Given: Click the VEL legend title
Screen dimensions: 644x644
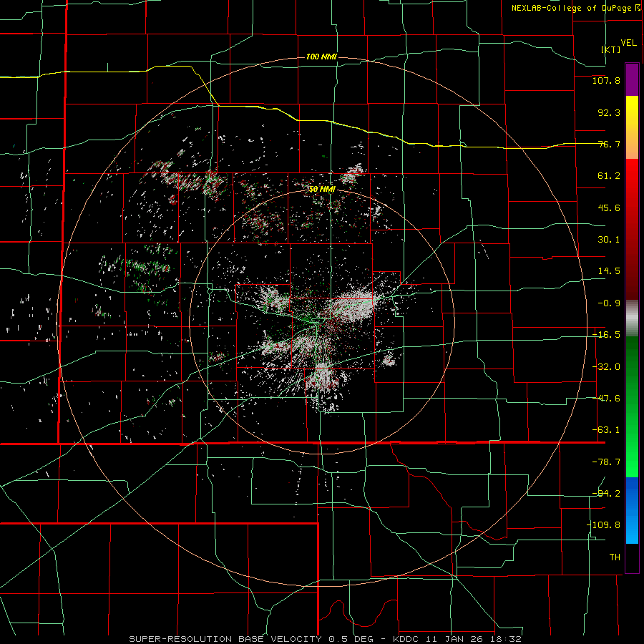Looking at the screenshot, I should [628, 42].
